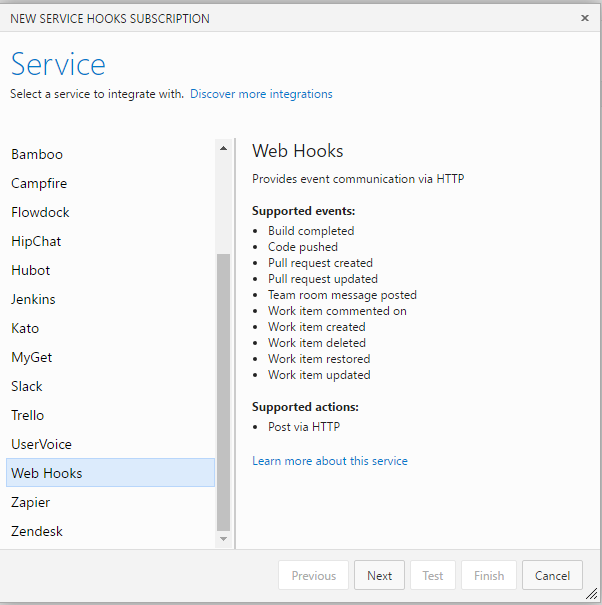Click 'Provides event communication via HTTP' description
The height and width of the screenshot is (605, 602).
(358, 179)
